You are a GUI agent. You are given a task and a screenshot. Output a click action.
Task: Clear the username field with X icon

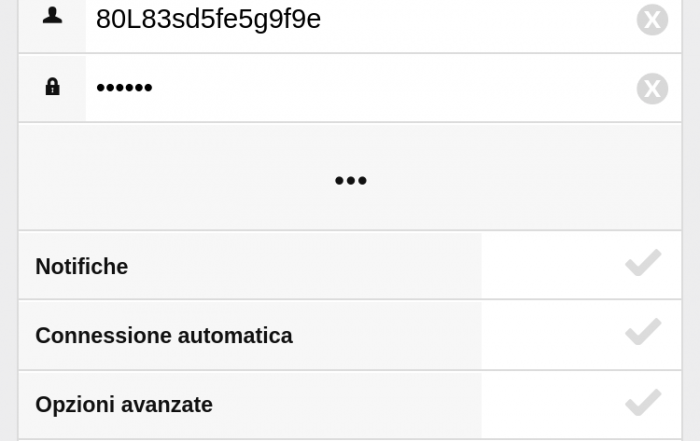[x=652, y=19]
